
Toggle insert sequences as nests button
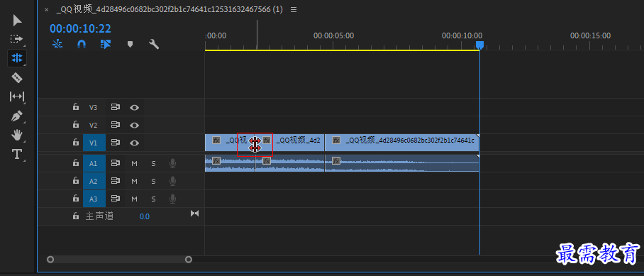57,44
